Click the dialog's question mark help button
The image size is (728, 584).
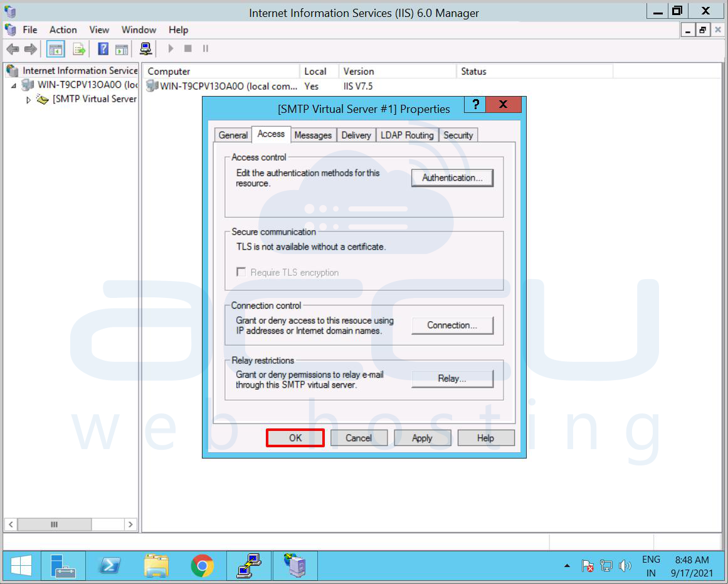[x=475, y=105]
